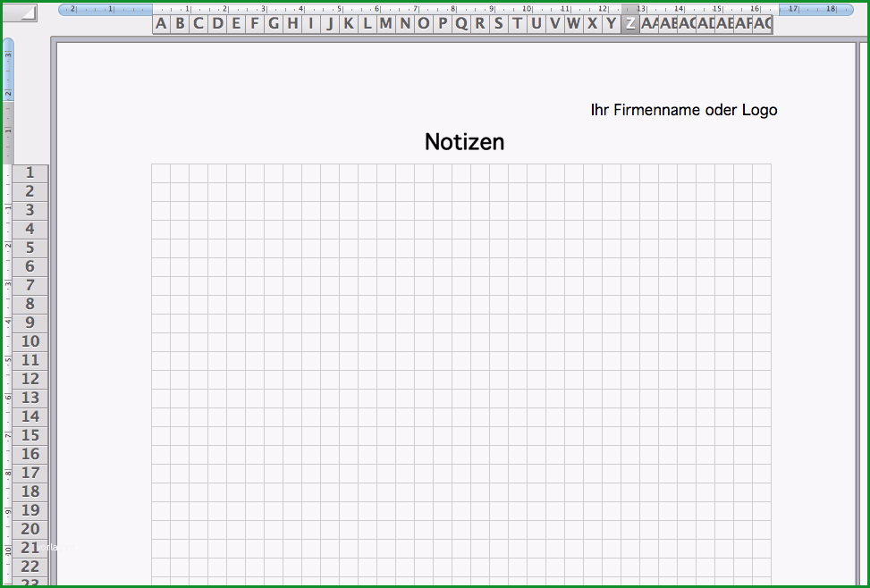Select column T header

coord(519,24)
